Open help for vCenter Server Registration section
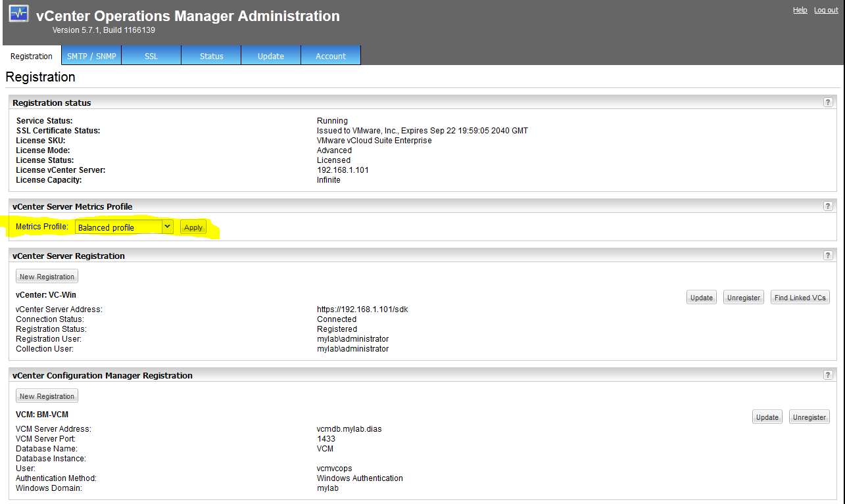The image size is (845, 504). (828, 256)
